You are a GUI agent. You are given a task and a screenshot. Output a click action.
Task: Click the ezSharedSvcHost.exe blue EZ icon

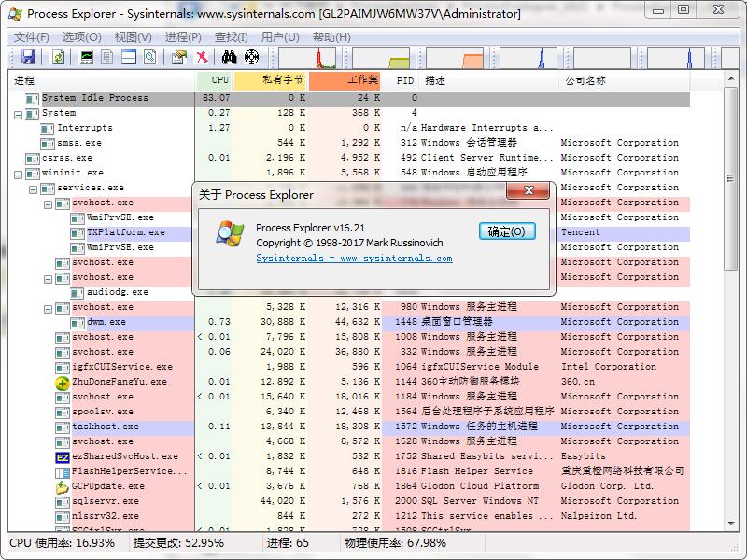coord(63,456)
